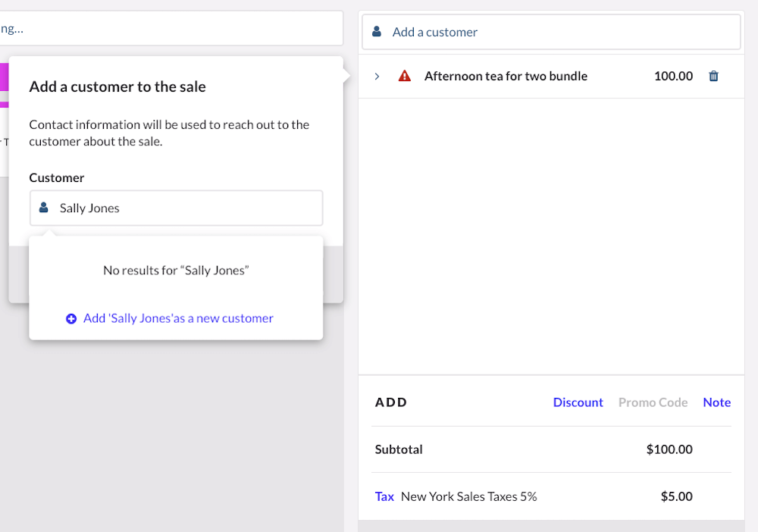The height and width of the screenshot is (532, 758).
Task: Click the Promo Code option
Action: [x=653, y=402]
